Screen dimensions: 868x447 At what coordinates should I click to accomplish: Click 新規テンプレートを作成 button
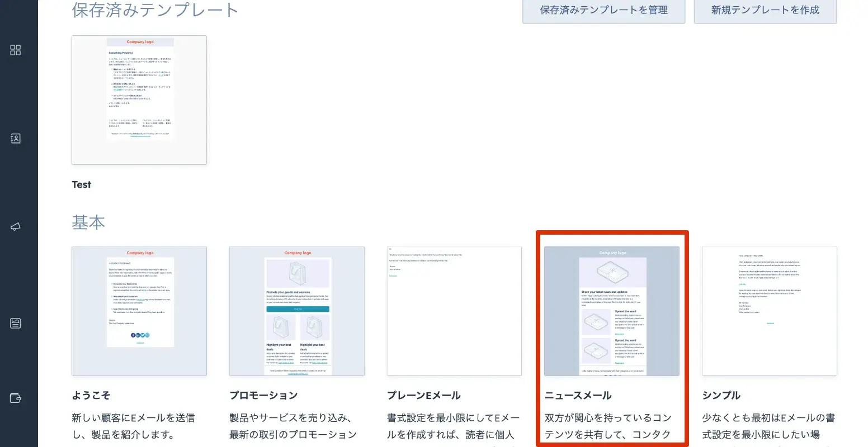[765, 10]
